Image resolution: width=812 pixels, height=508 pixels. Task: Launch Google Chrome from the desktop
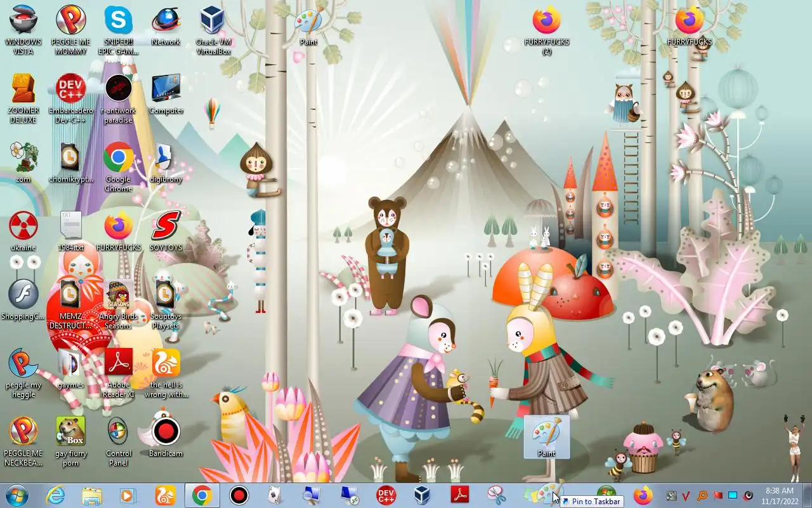118,166
